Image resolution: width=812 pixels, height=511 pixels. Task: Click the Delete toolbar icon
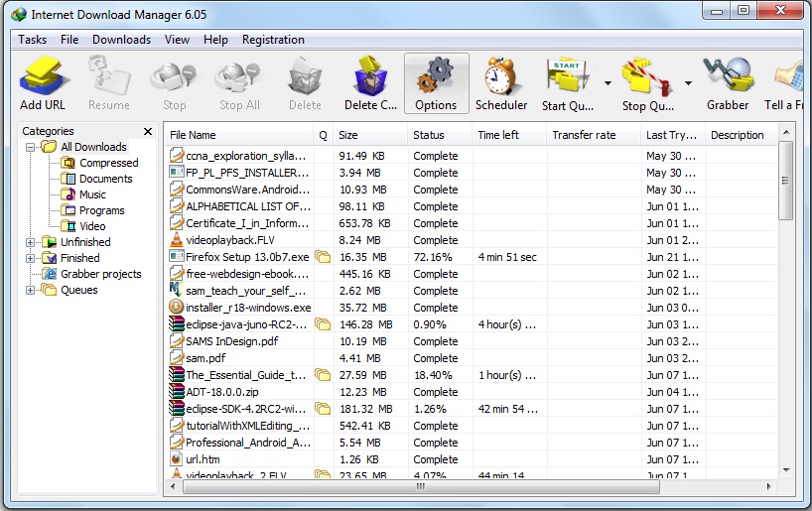point(305,77)
